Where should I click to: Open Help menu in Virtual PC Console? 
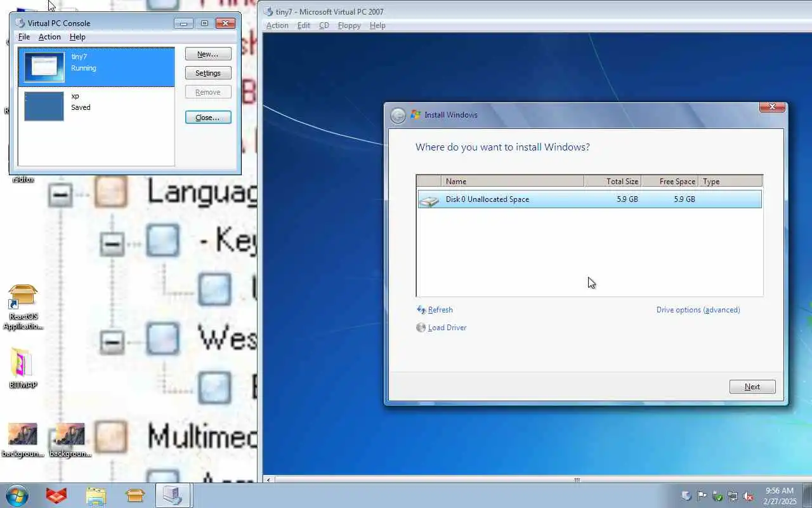pos(77,37)
